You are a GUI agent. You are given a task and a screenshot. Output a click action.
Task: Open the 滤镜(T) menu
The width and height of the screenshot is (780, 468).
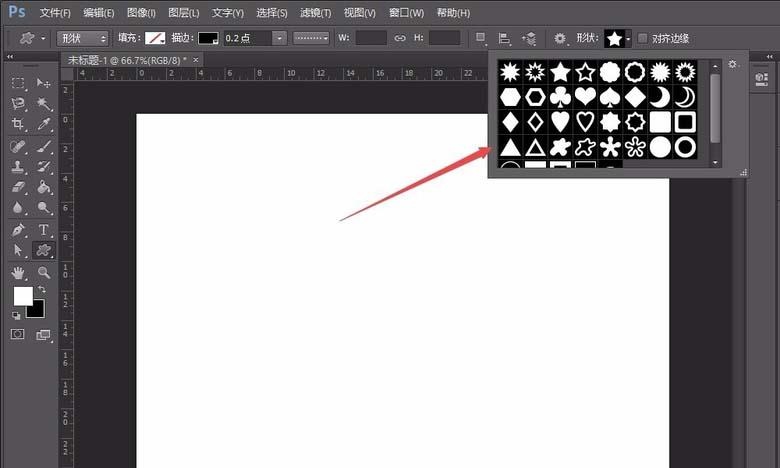[315, 13]
